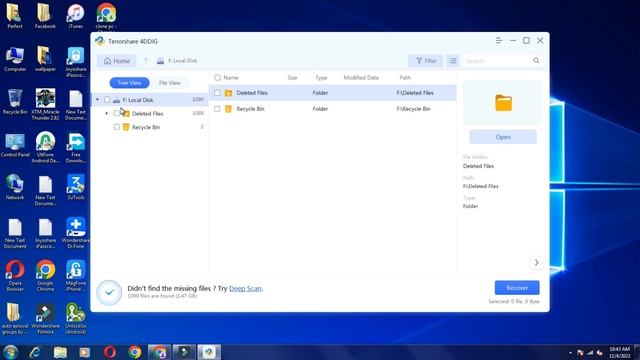This screenshot has height=360, width=640.
Task: Open auto aproval groups folder on desktop
Action: tap(15, 319)
